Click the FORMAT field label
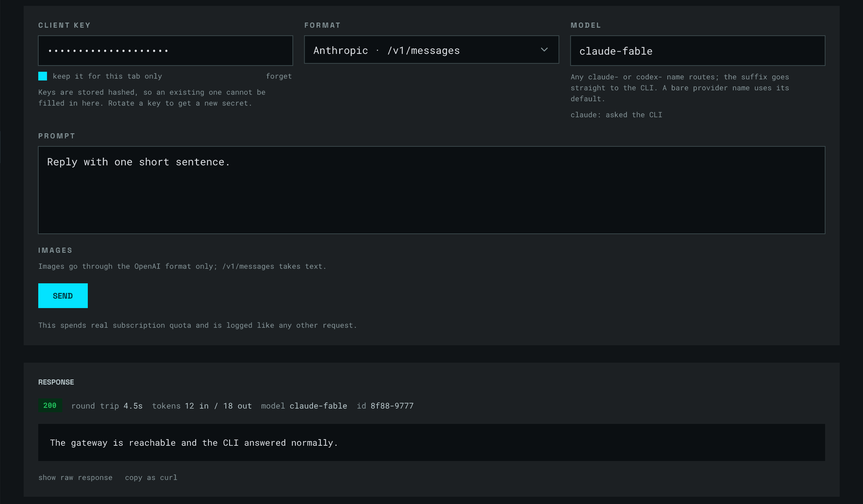The width and height of the screenshot is (863, 504). [322, 25]
